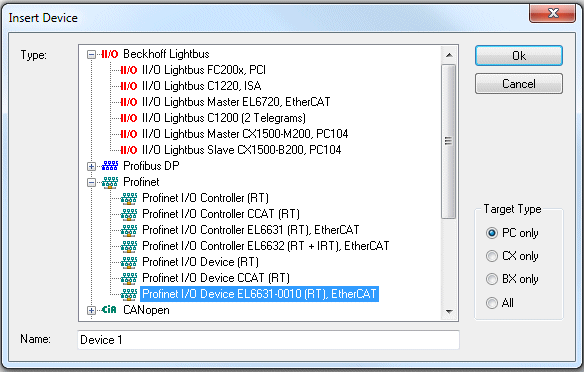Viewport: 584px width, 372px height.
Task: Click icon beside Profinet Controller EL6632 (RT + IRT)
Action: coord(129,247)
